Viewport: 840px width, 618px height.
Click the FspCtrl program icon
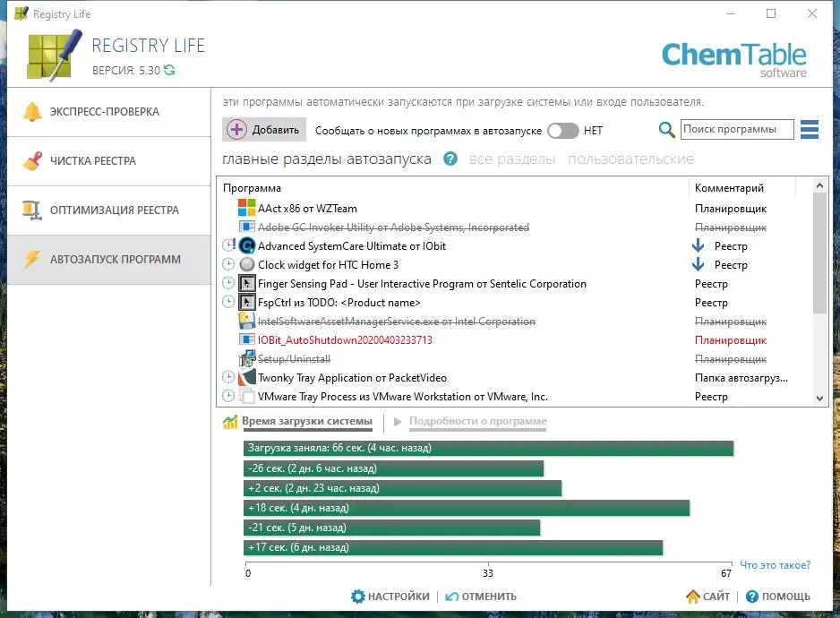[x=247, y=303]
